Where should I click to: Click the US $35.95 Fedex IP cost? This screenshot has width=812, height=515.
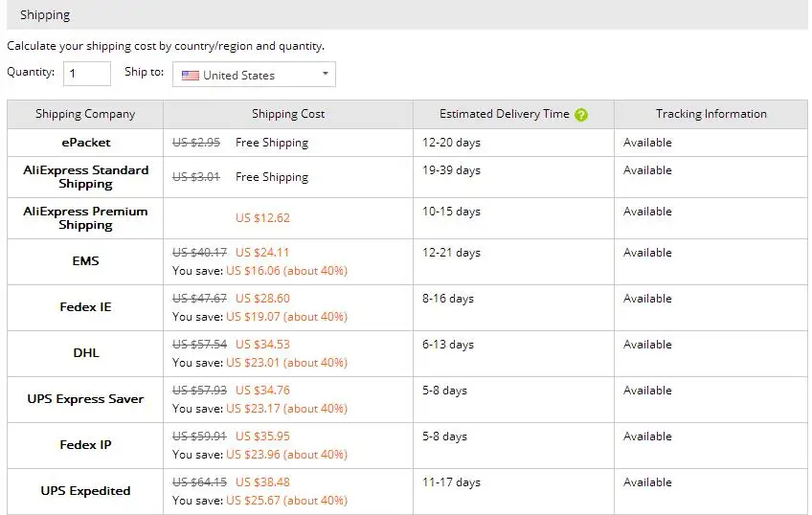[262, 437]
